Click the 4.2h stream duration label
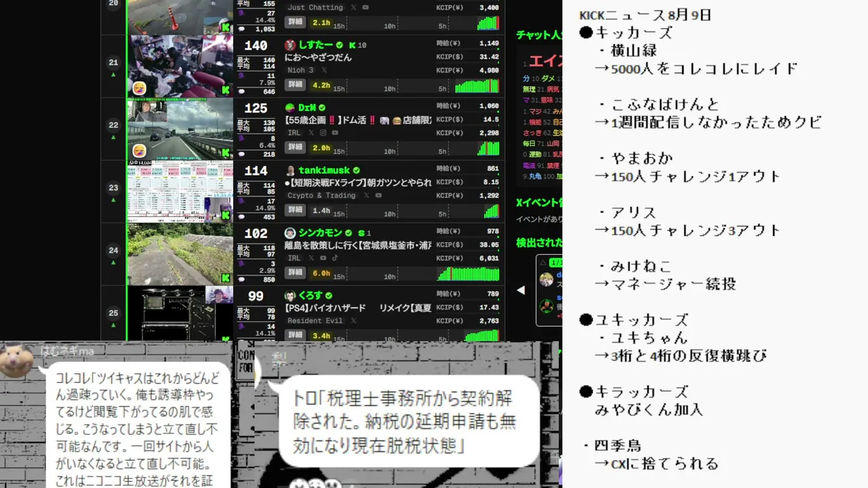 321,85
